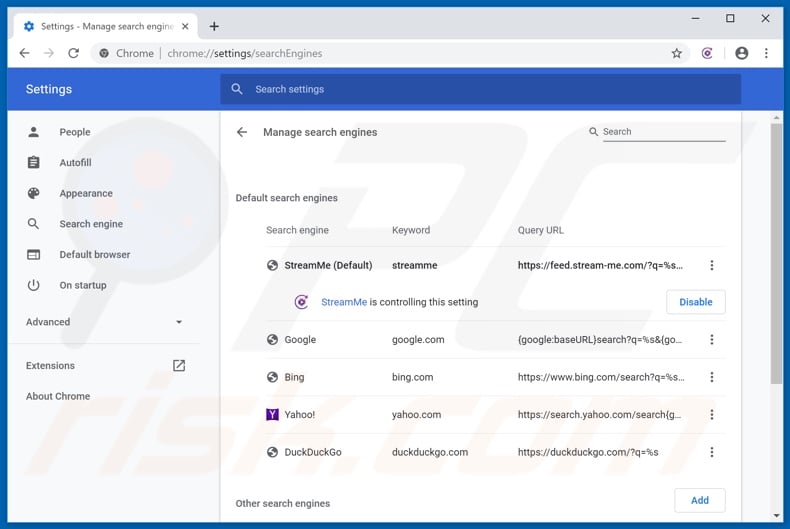Open the Extensions page

(50, 365)
